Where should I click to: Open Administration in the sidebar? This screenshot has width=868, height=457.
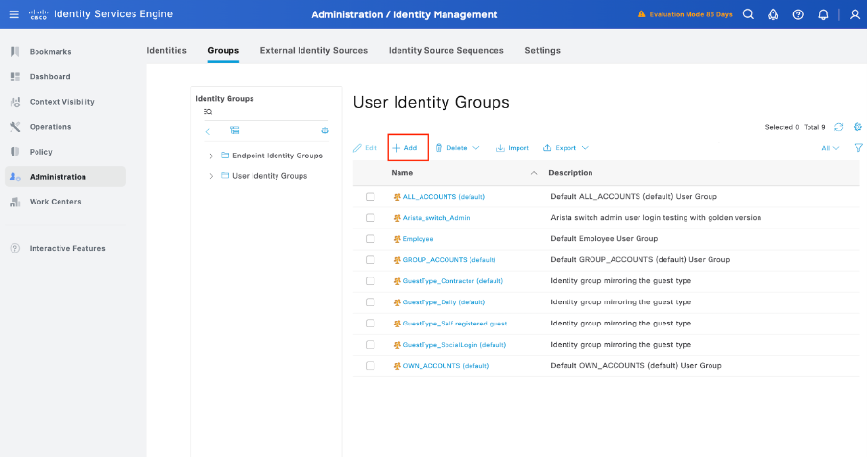pos(65,177)
